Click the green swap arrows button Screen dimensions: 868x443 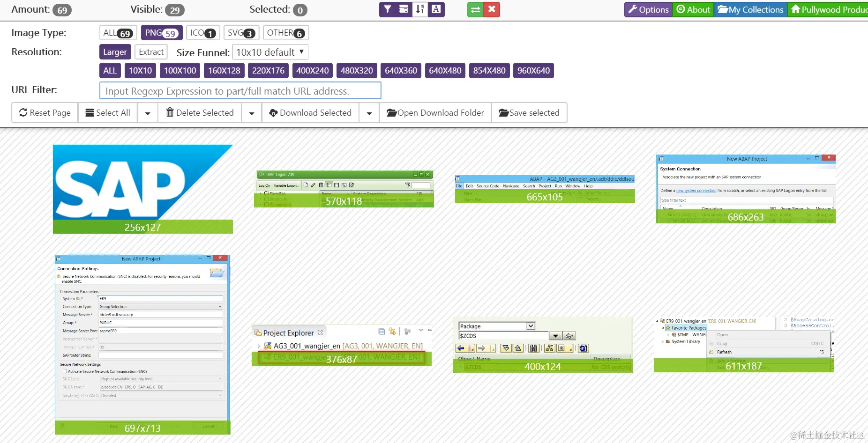click(475, 9)
